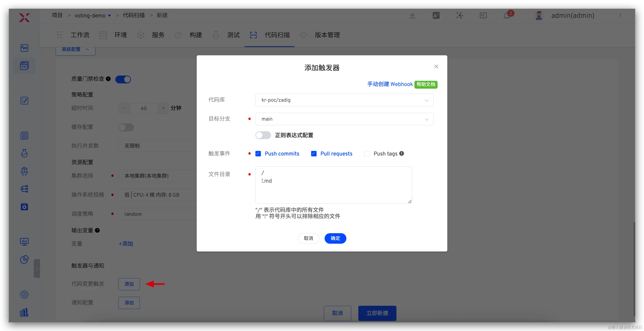Viewport: 644px width, 331px height.
Task: Click Push tags info icon
Action: [401, 153]
